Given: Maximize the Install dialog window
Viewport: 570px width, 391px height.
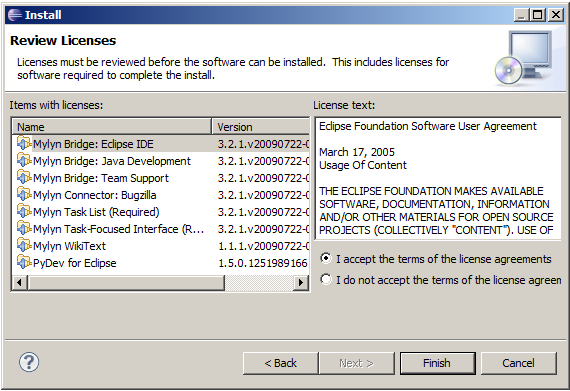Looking at the screenshot, I should pyautogui.click(x=538, y=15).
